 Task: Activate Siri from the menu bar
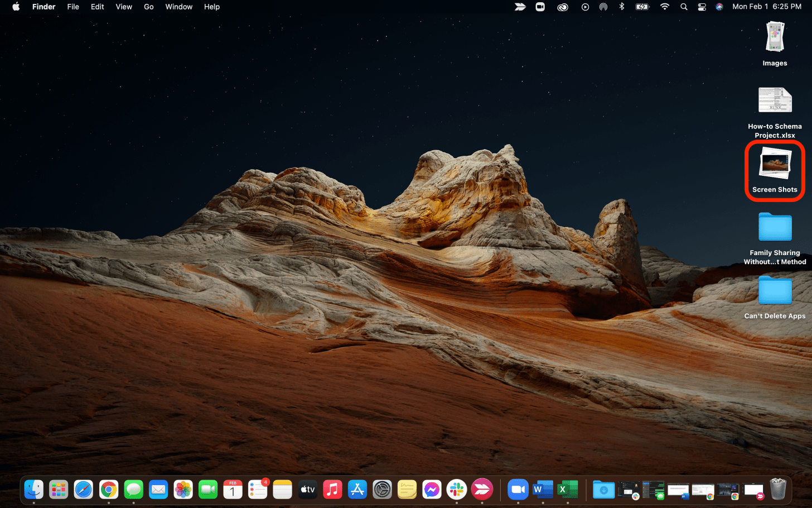719,7
